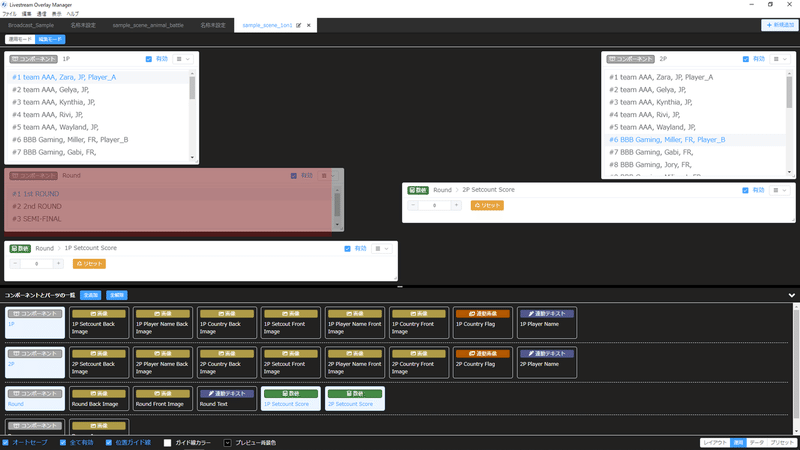
Task: Select 1P Player Name linked text card
Action: pyautogui.click(x=547, y=322)
